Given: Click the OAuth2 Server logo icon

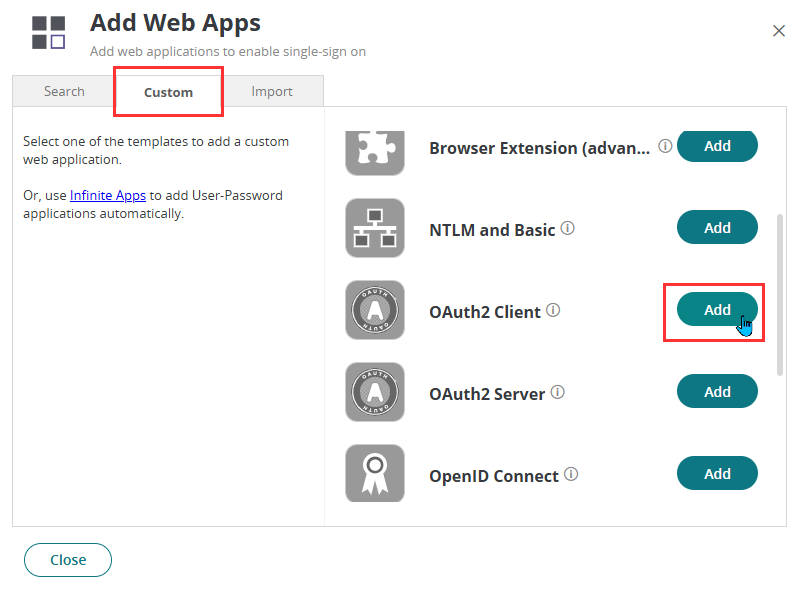Looking at the screenshot, I should [375, 392].
